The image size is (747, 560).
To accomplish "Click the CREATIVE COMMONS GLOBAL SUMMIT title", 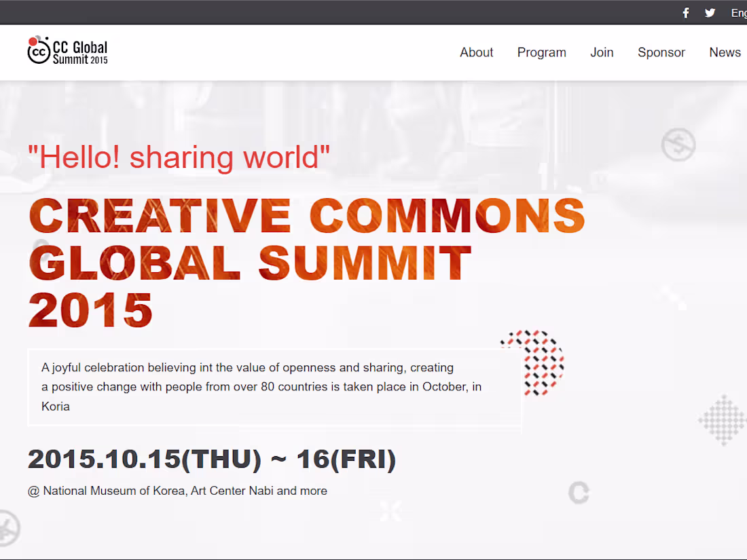I will tap(306, 261).
